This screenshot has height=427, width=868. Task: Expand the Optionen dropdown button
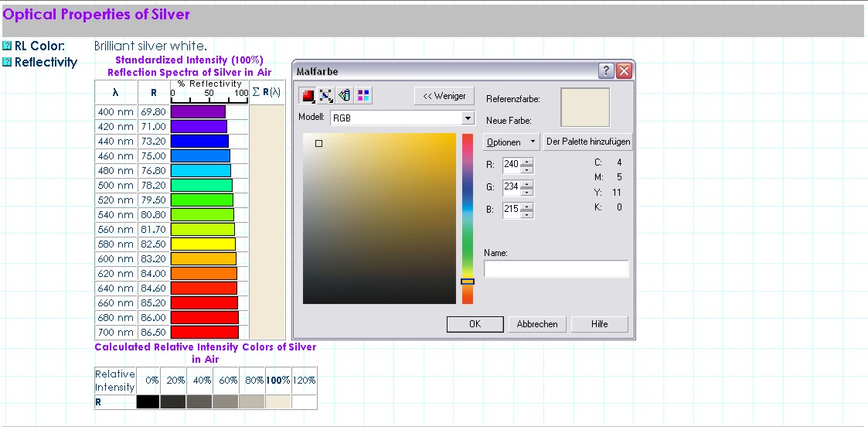point(512,142)
